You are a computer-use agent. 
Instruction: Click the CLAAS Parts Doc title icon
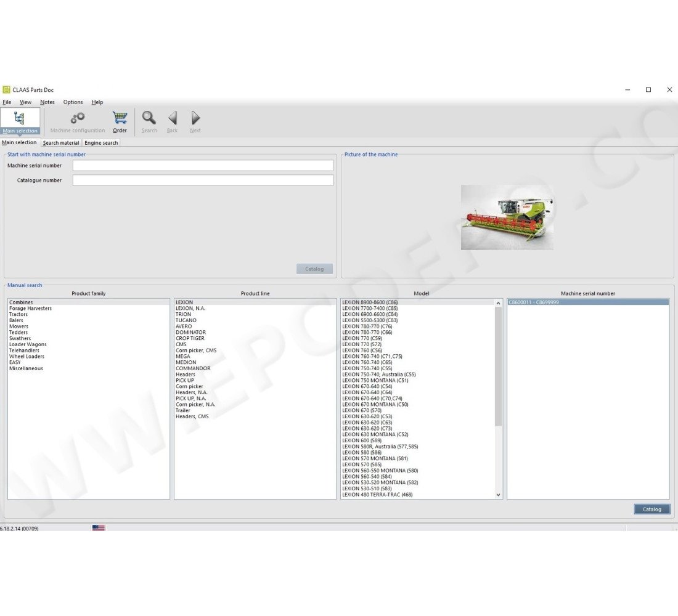click(6, 90)
